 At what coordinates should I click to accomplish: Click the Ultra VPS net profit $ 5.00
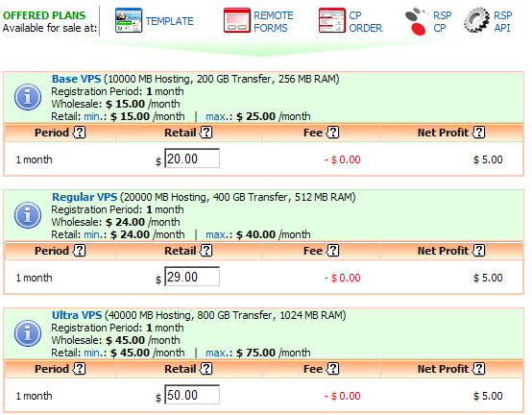(x=488, y=396)
